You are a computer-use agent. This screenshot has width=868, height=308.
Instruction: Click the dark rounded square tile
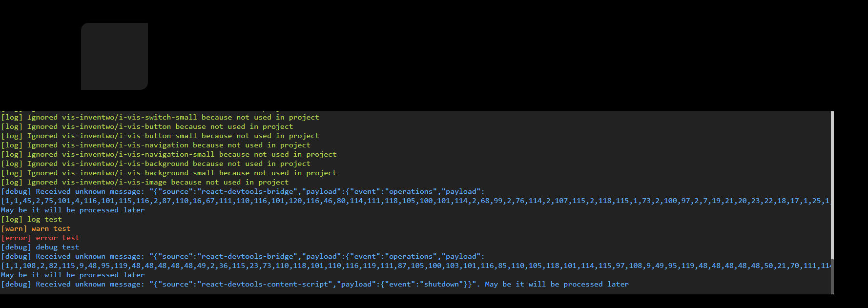point(114,56)
